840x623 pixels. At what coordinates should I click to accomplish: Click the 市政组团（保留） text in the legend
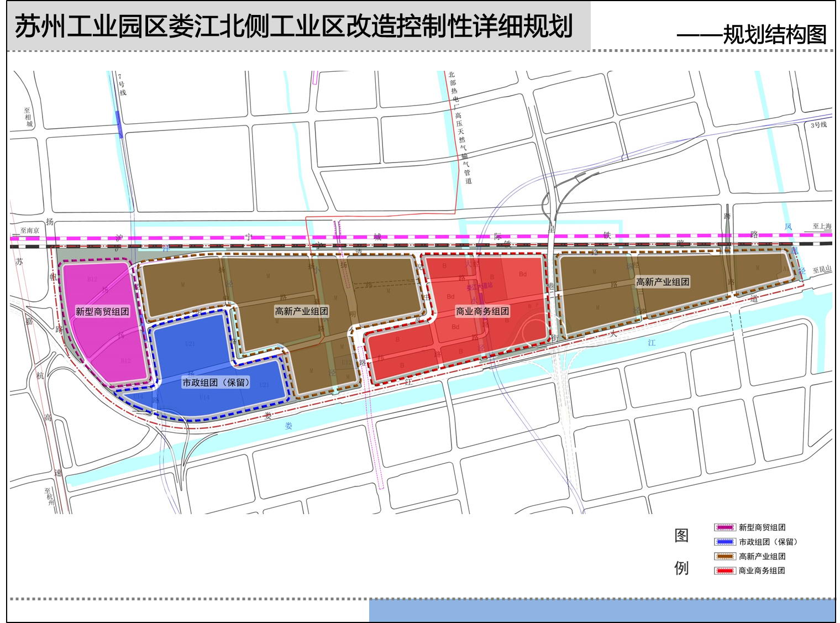pos(768,542)
